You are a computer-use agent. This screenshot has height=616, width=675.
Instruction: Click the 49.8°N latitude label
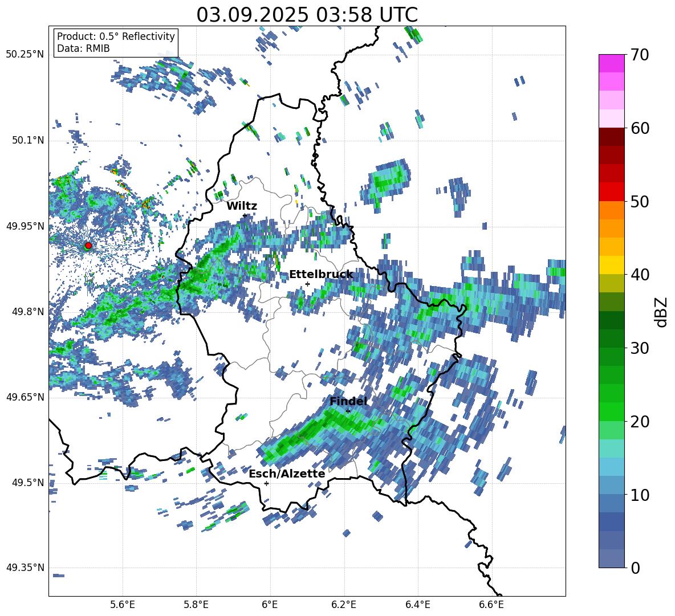[x=27, y=312]
